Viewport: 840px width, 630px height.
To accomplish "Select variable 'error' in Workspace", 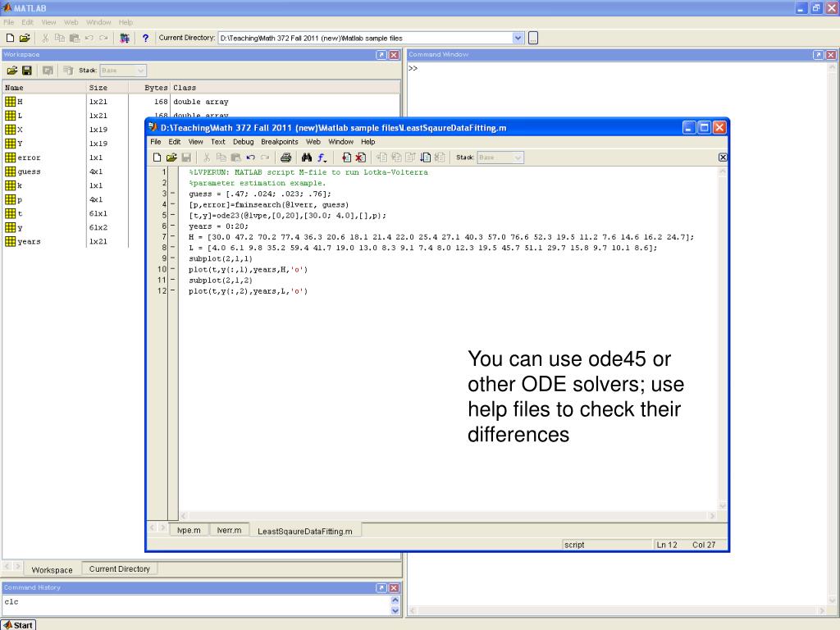I will 29,157.
